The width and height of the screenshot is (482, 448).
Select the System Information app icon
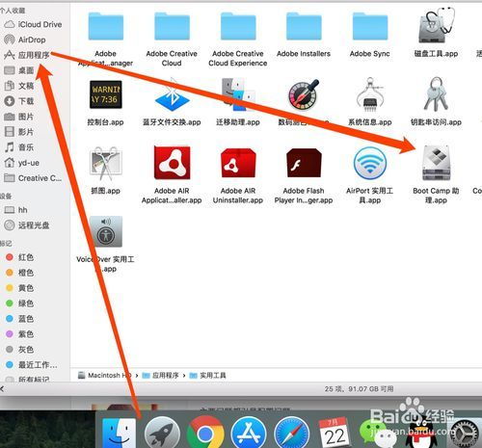(x=370, y=94)
